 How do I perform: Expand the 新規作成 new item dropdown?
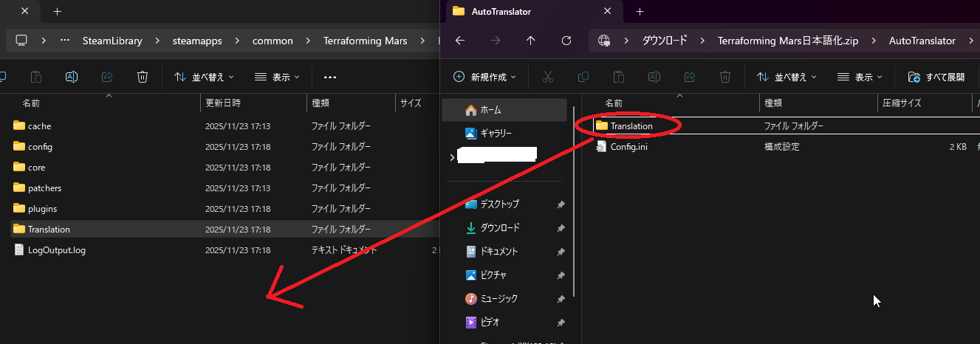[484, 77]
